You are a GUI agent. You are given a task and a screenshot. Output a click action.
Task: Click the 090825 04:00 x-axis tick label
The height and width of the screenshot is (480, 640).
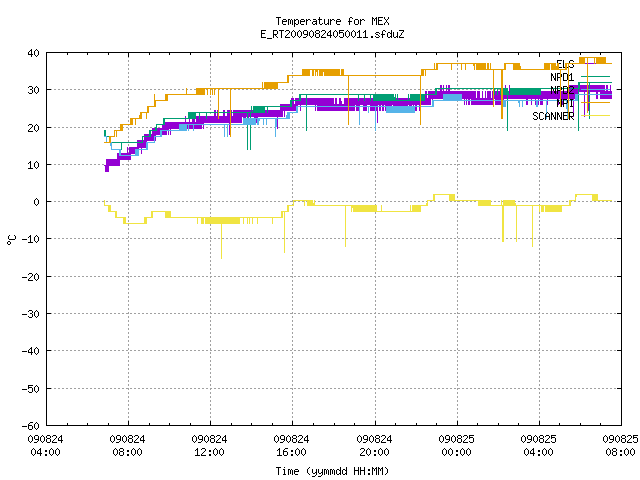coord(538,445)
